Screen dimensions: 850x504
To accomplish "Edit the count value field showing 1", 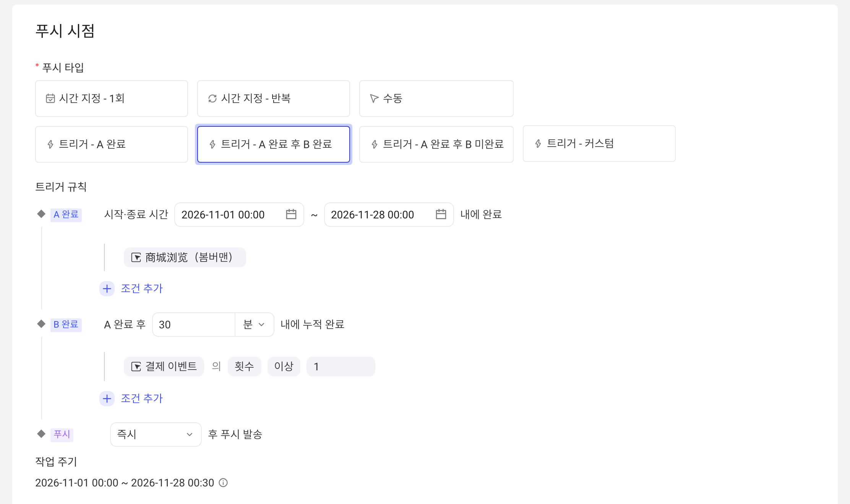I will (341, 367).
